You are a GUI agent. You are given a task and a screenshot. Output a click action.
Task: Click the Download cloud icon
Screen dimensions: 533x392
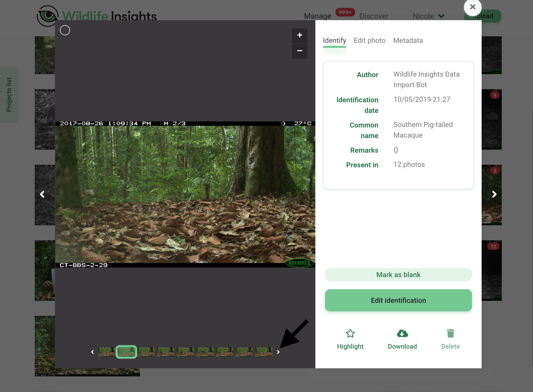click(402, 334)
